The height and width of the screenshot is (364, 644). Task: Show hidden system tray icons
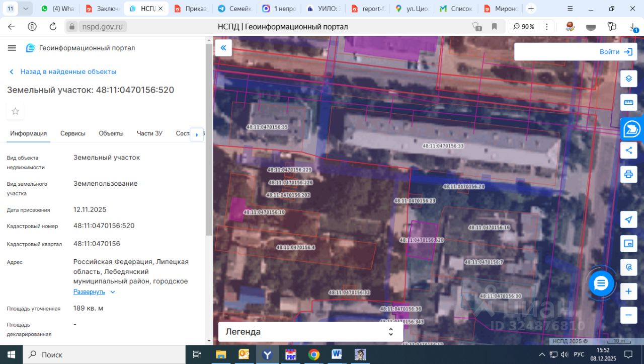542,354
